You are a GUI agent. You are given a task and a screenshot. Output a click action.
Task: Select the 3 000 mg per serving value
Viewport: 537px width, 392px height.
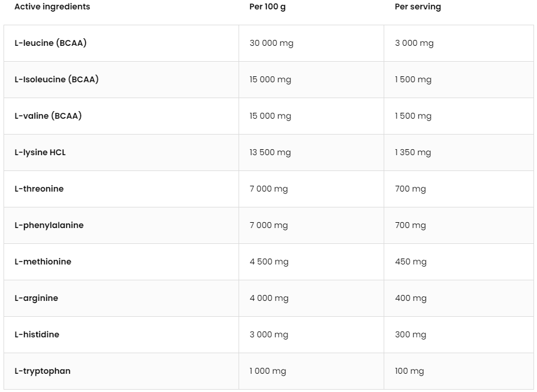tap(414, 43)
